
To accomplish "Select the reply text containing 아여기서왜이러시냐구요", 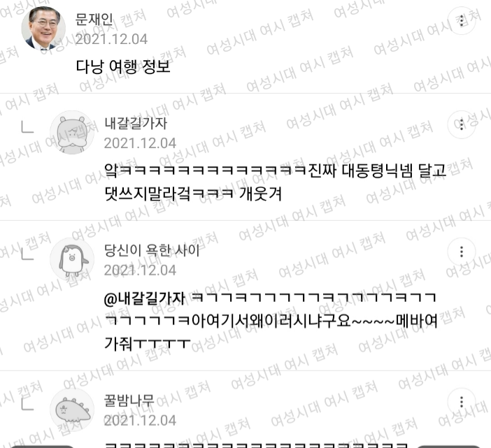I will tap(271, 321).
